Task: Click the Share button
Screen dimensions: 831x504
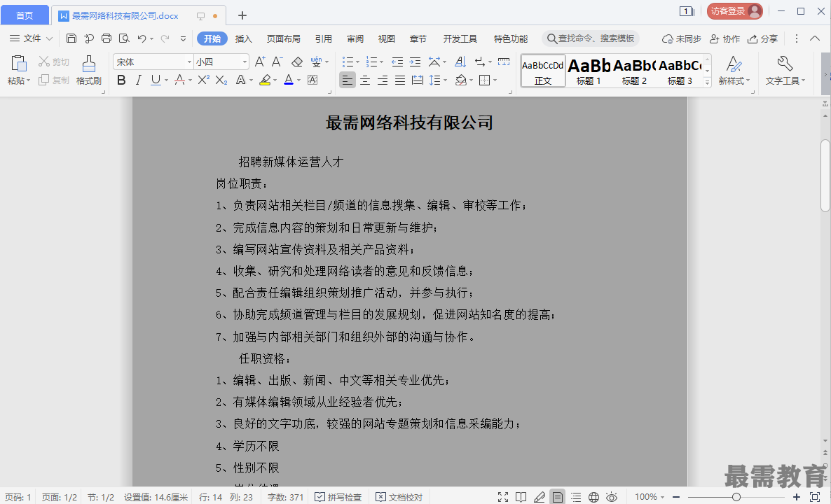Action: [x=762, y=38]
